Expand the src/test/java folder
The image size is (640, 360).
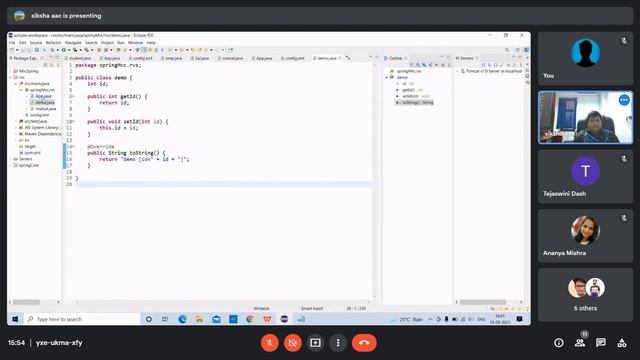[x=16, y=121]
